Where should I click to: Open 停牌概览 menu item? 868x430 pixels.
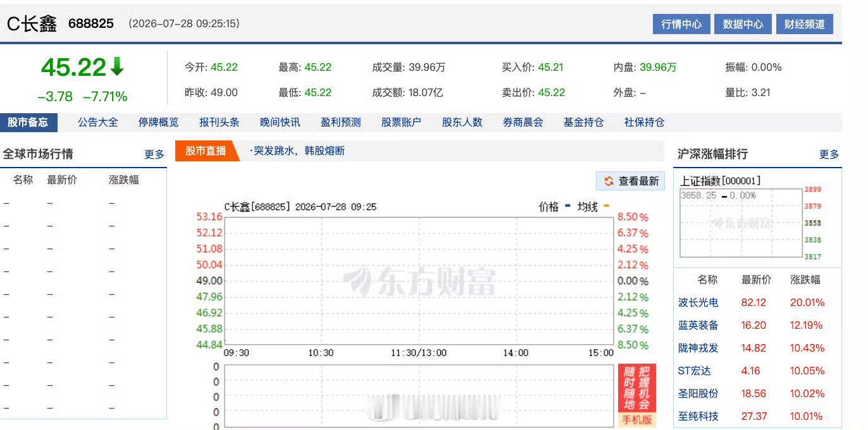pyautogui.click(x=159, y=122)
